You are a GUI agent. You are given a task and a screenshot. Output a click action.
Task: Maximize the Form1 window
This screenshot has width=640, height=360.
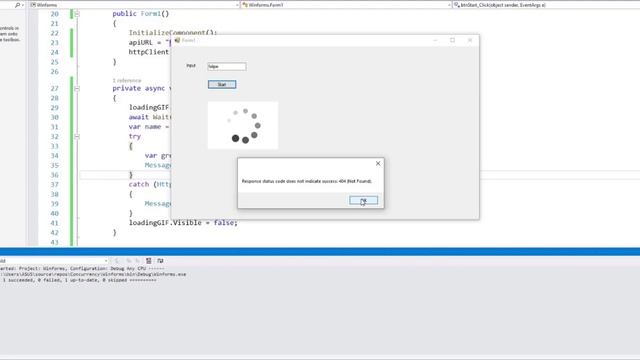453,40
